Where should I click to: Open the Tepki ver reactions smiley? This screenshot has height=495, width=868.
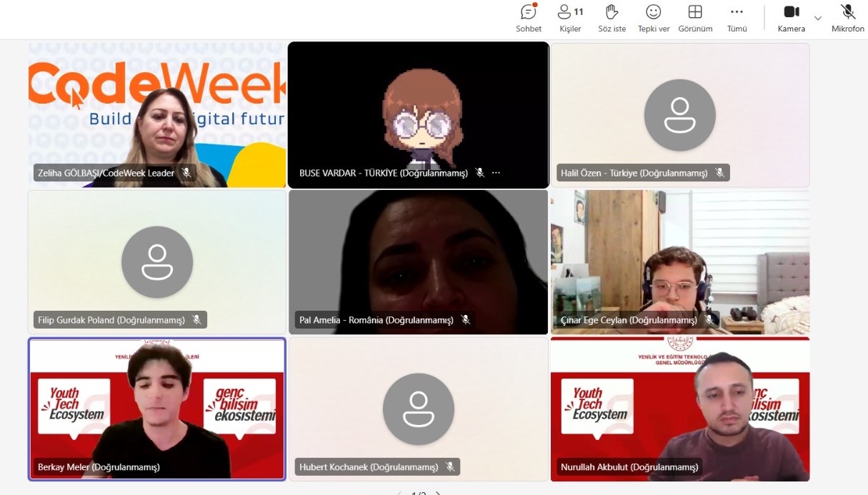[x=653, y=19]
